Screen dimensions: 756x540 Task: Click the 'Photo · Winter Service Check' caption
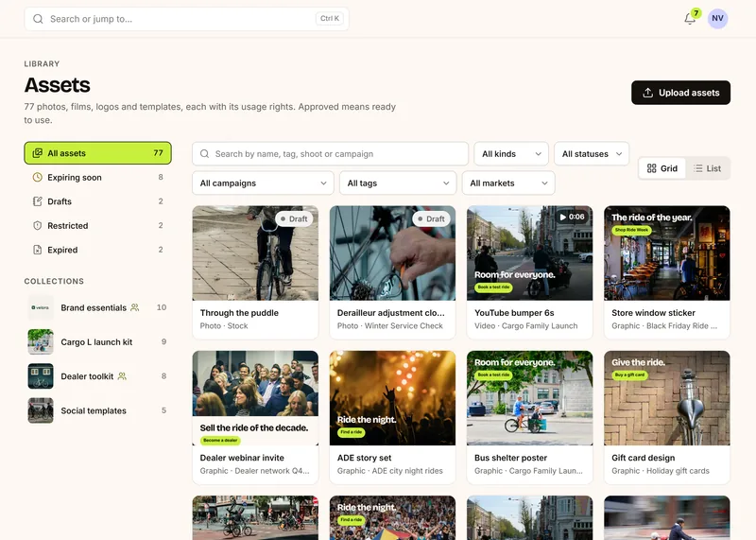point(389,325)
